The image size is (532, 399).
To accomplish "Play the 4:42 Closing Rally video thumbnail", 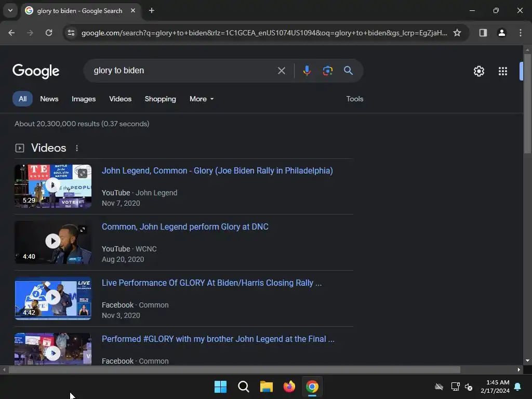I will click(53, 298).
